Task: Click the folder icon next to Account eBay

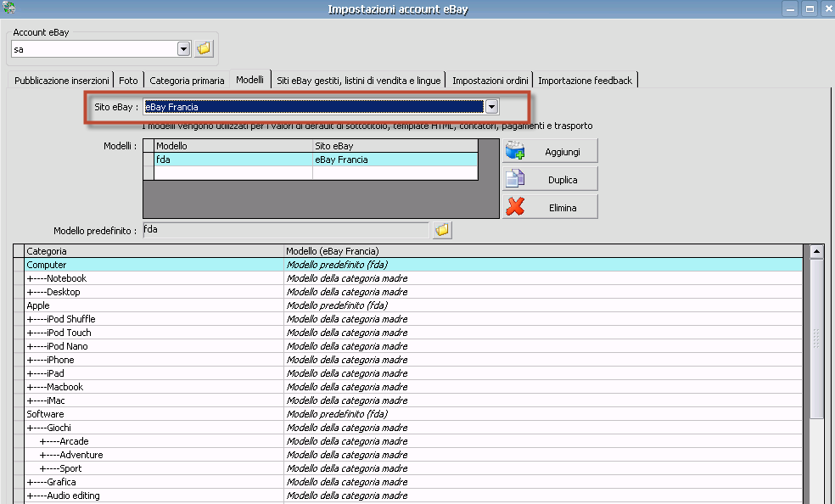Action: (x=204, y=49)
